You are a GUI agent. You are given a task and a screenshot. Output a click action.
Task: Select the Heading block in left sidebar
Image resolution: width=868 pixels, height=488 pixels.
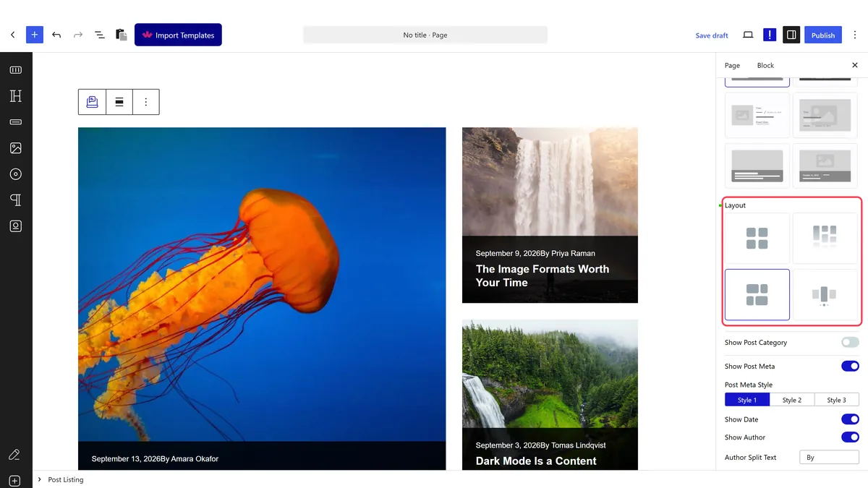point(16,96)
